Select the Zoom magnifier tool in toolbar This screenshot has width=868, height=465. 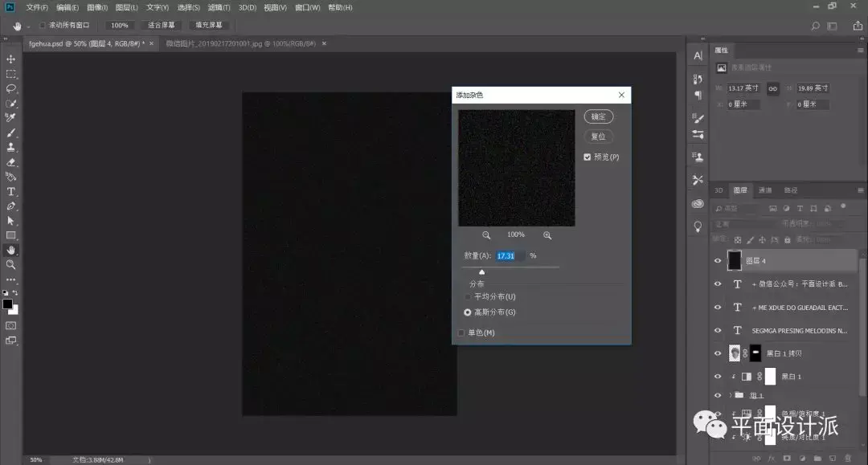pos(10,265)
